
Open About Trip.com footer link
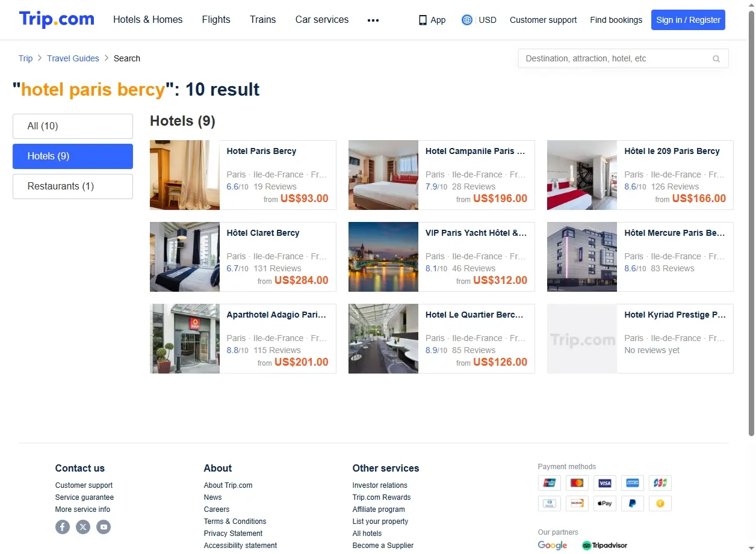coord(228,485)
